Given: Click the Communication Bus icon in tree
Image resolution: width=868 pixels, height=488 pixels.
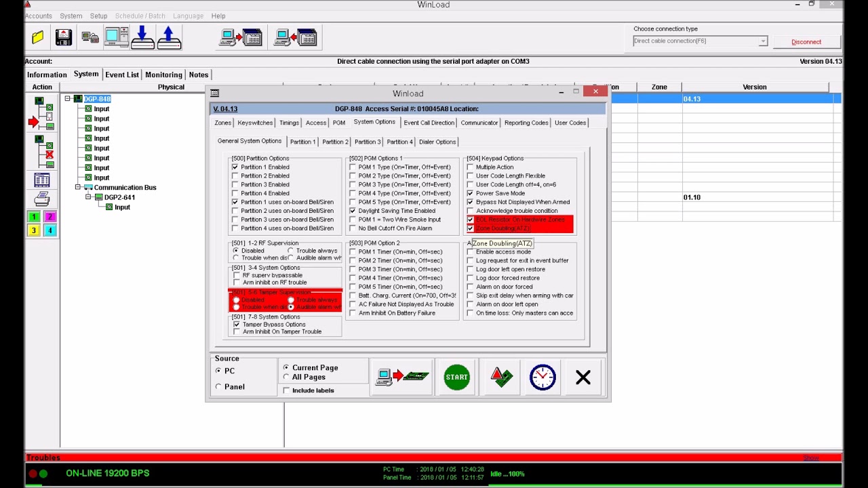Looking at the screenshot, I should click(88, 188).
